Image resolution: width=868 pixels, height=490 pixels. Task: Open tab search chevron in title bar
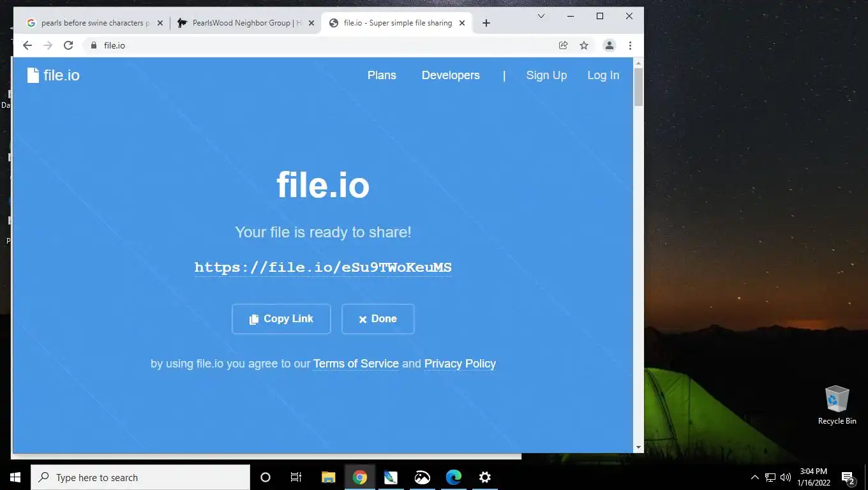tap(541, 16)
